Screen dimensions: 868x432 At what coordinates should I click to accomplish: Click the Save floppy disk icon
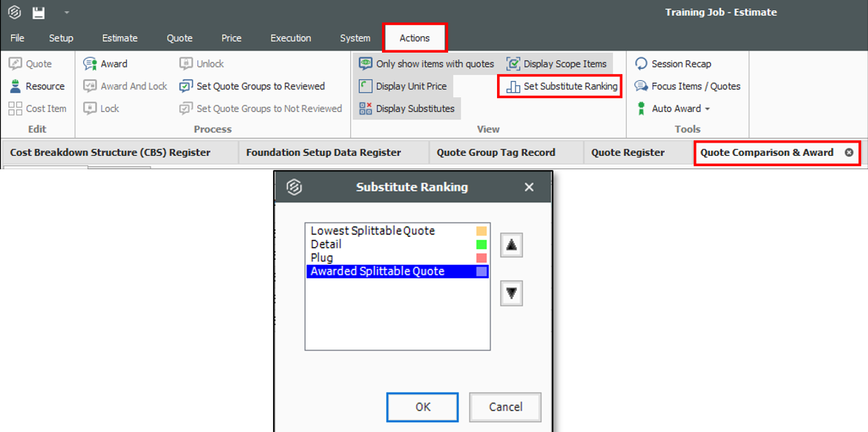38,12
